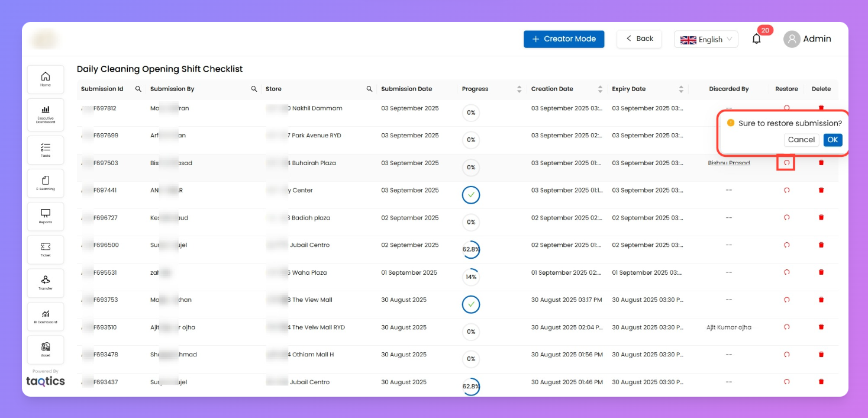Screen dimensions: 868x418
Task: Click the notification bell icon
Action: click(756, 39)
